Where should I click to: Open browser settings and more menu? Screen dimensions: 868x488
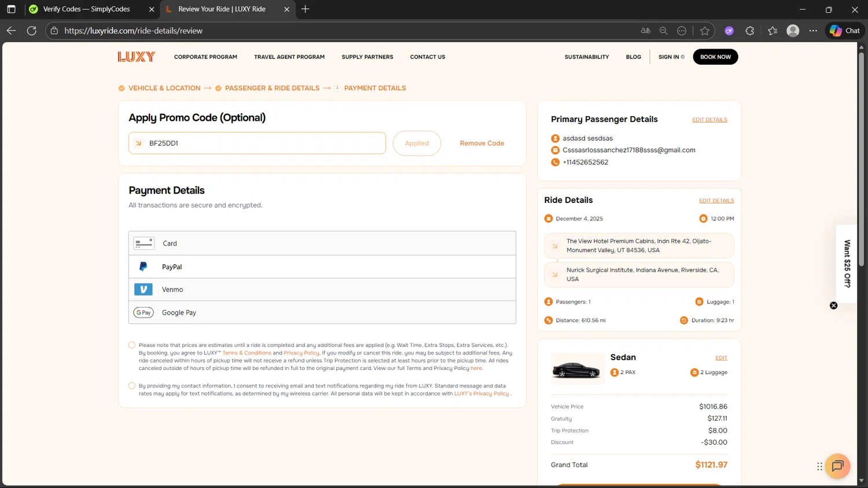pyautogui.click(x=813, y=31)
